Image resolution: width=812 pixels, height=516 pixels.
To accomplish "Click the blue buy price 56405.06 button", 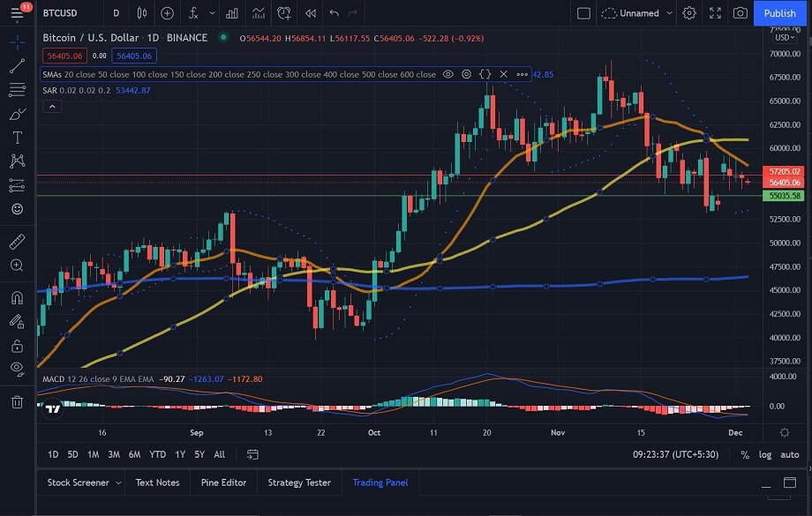I will [134, 56].
